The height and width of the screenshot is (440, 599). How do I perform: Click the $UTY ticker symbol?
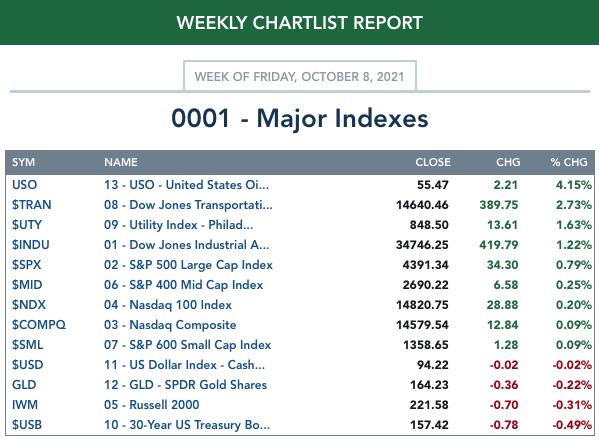point(27,225)
